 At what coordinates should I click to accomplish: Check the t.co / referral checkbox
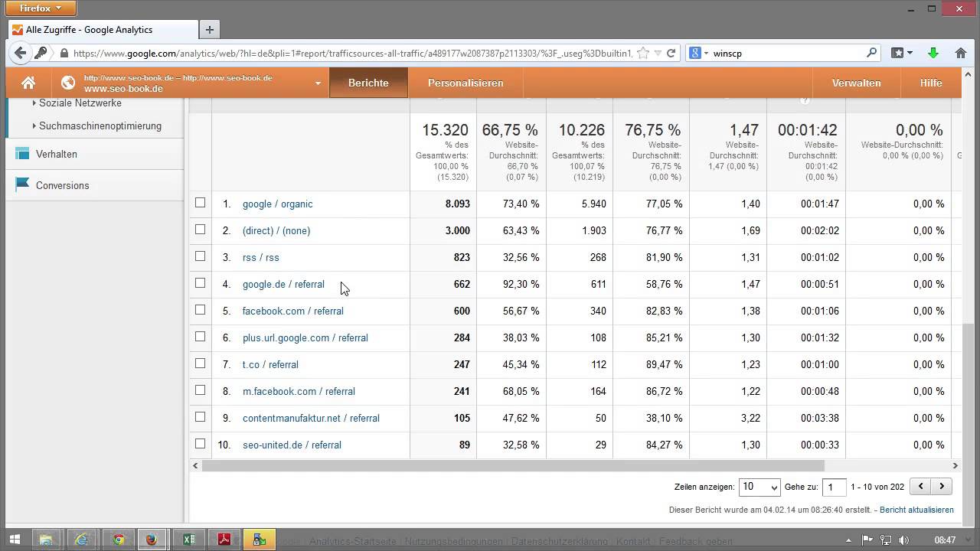(x=200, y=364)
